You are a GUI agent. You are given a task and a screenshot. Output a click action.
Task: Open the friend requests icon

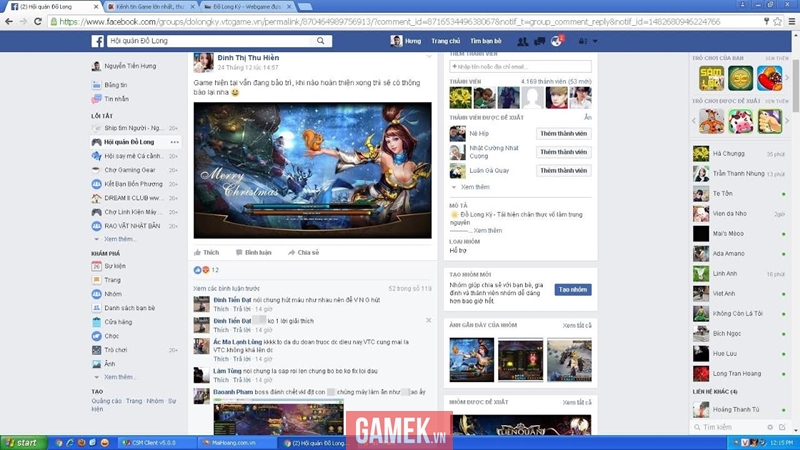[522, 41]
